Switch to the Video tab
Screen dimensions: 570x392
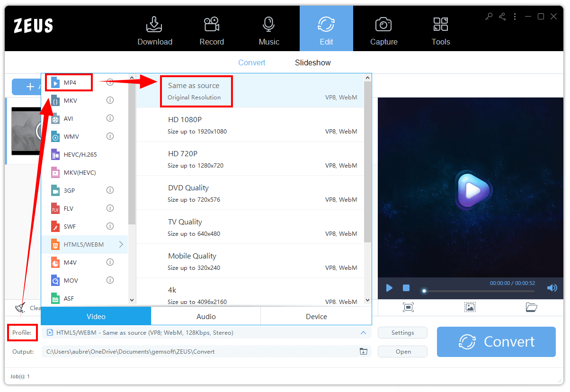click(96, 316)
